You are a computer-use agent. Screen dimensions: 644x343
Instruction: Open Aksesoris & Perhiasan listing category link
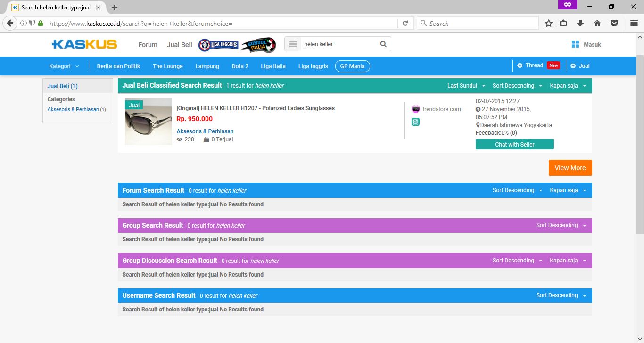pyautogui.click(x=205, y=131)
